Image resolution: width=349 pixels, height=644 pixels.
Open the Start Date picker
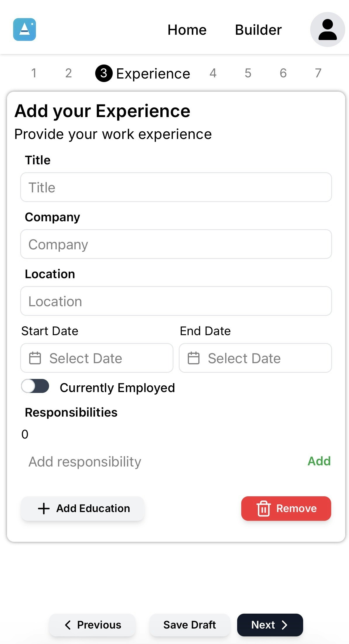(97, 358)
